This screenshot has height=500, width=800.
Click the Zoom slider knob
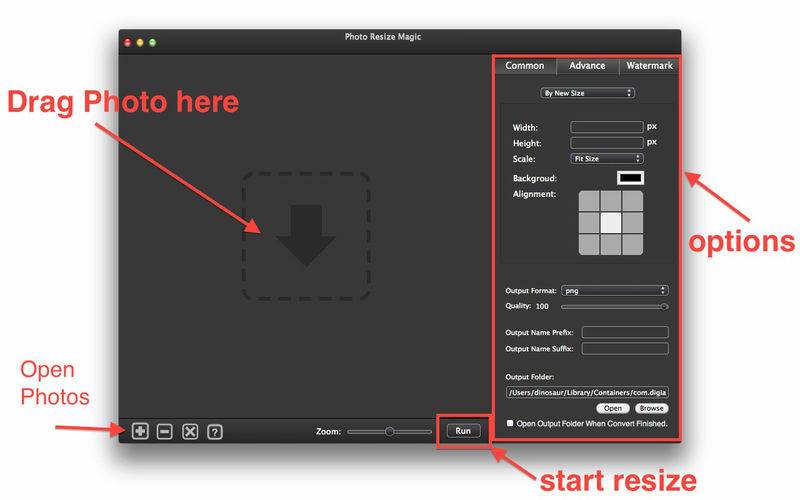coord(390,432)
